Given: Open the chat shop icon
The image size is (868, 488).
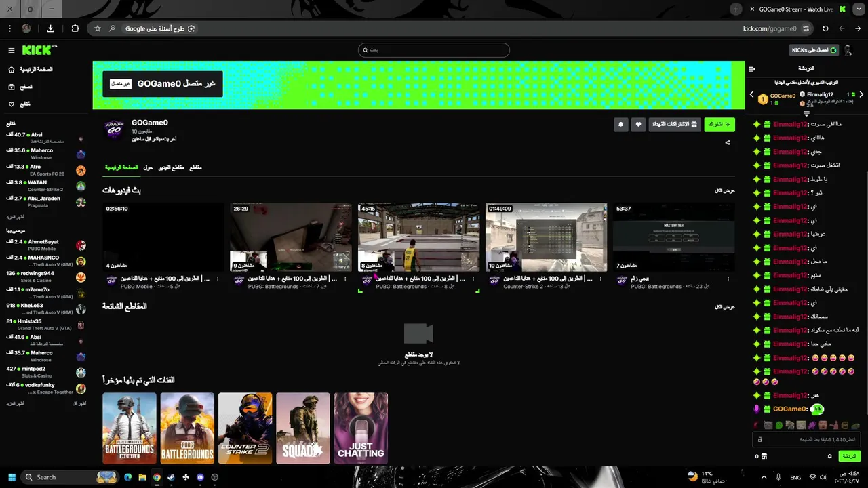Looking at the screenshot, I should coord(764,456).
